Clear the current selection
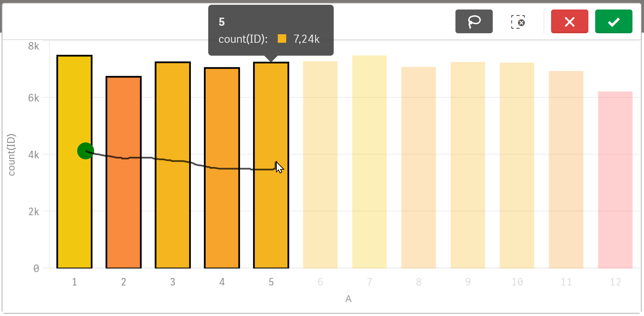Image resolution: width=644 pixels, height=316 pixels. [x=518, y=22]
